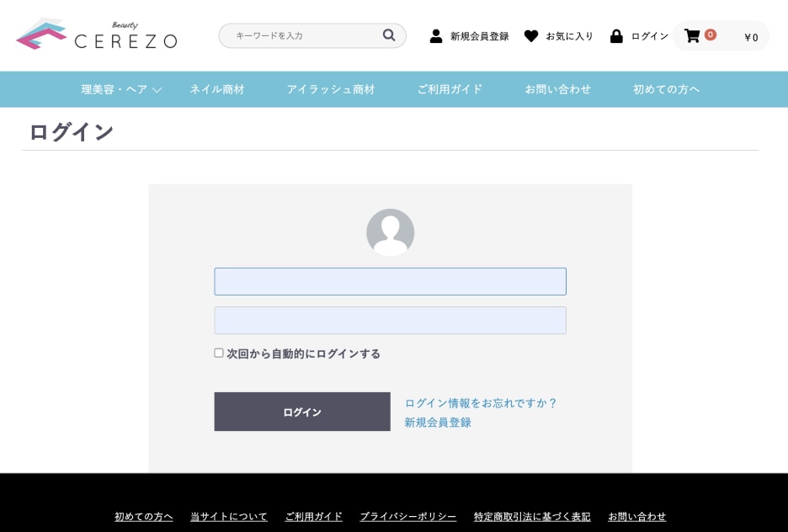The image size is (788, 532).
Task: Click the red cart count badge
Action: (710, 35)
